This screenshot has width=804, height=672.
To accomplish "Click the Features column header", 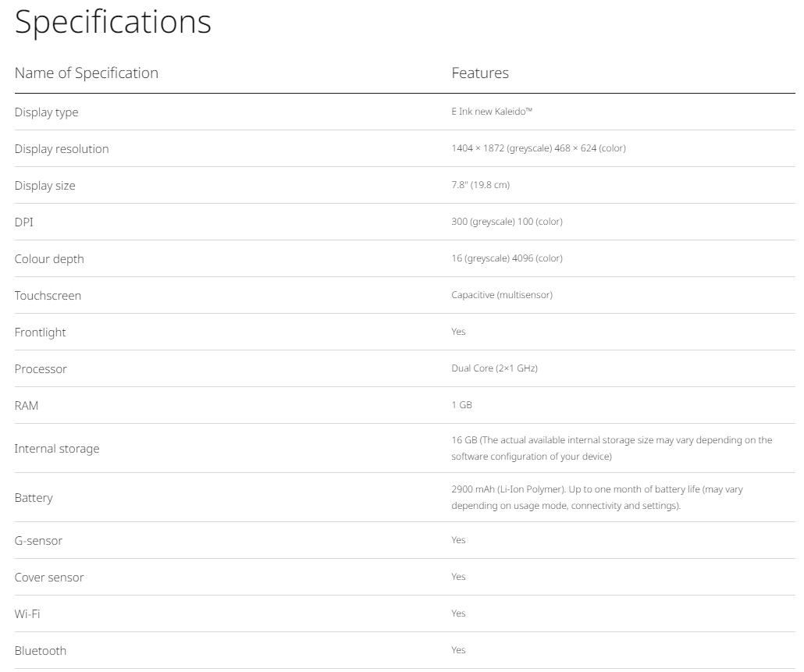I will click(x=480, y=73).
